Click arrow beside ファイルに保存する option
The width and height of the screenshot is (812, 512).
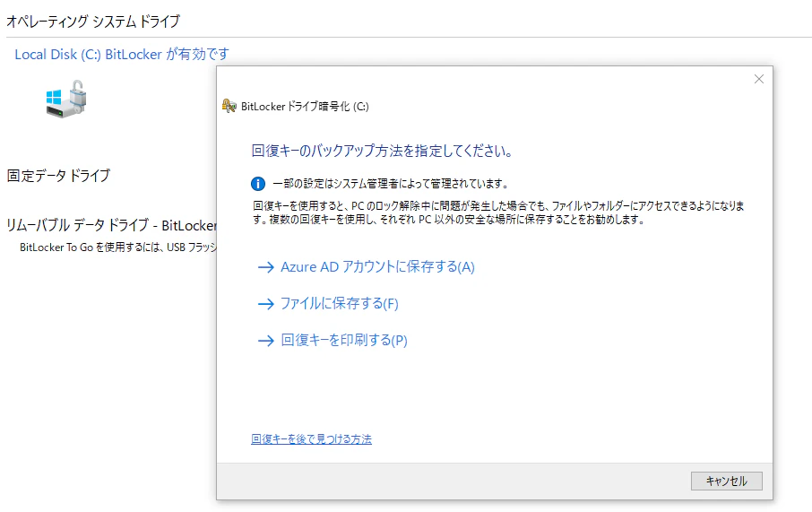pos(266,304)
